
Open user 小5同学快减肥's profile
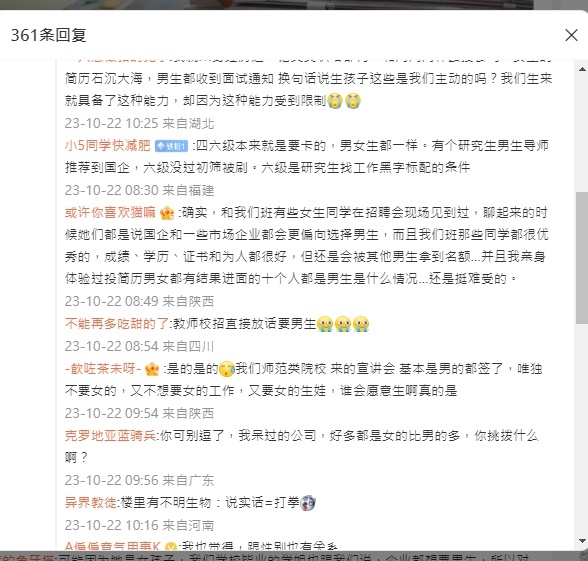[x=107, y=146]
